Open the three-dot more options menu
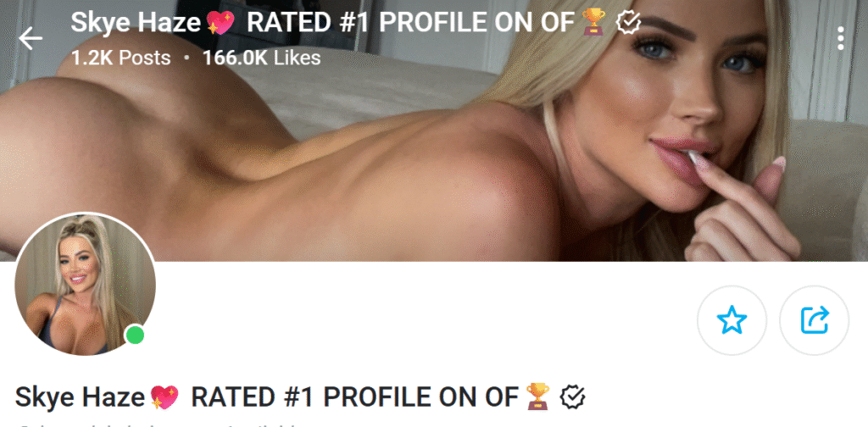868x427 pixels. click(x=840, y=38)
